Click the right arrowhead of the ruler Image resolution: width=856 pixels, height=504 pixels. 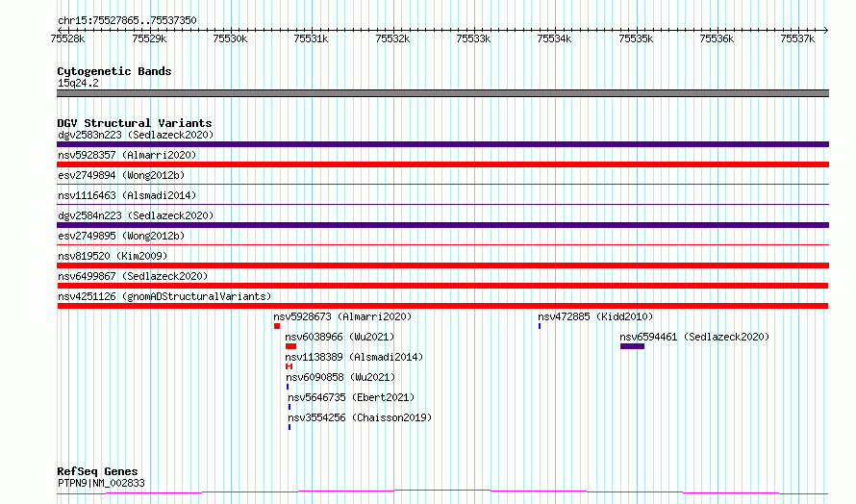coord(826,31)
